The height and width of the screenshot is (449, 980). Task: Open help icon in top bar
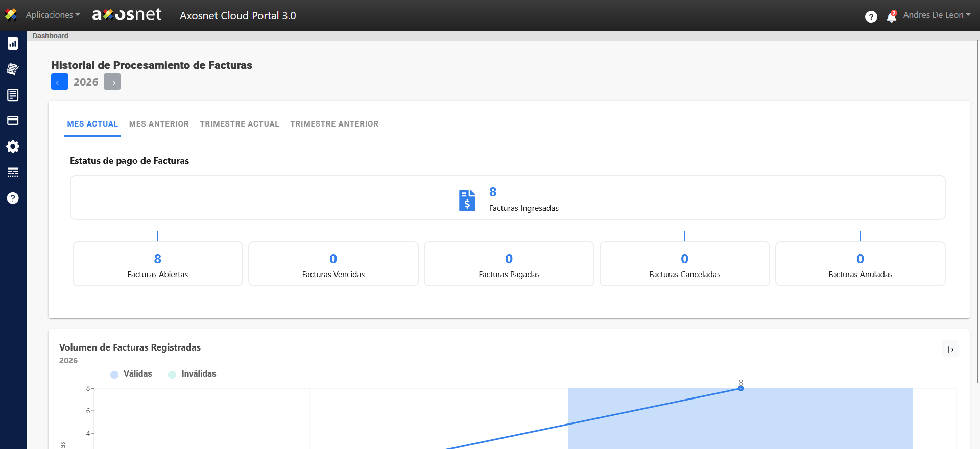[871, 17]
